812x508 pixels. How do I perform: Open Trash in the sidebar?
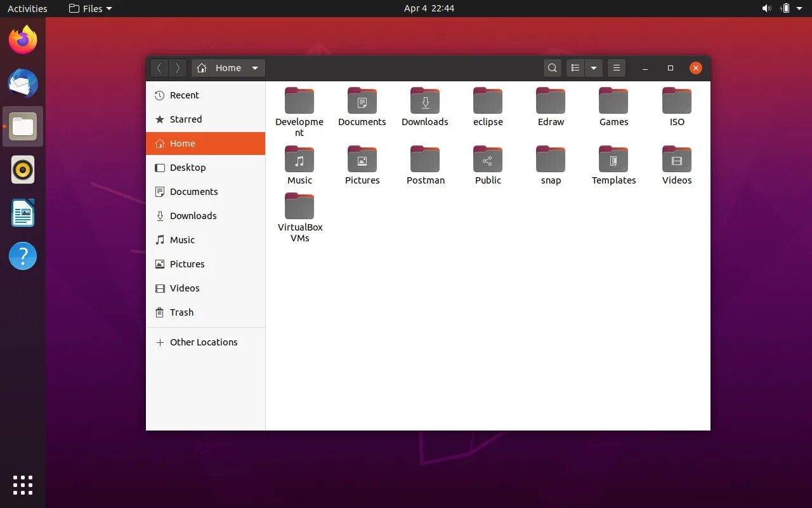[206, 312]
